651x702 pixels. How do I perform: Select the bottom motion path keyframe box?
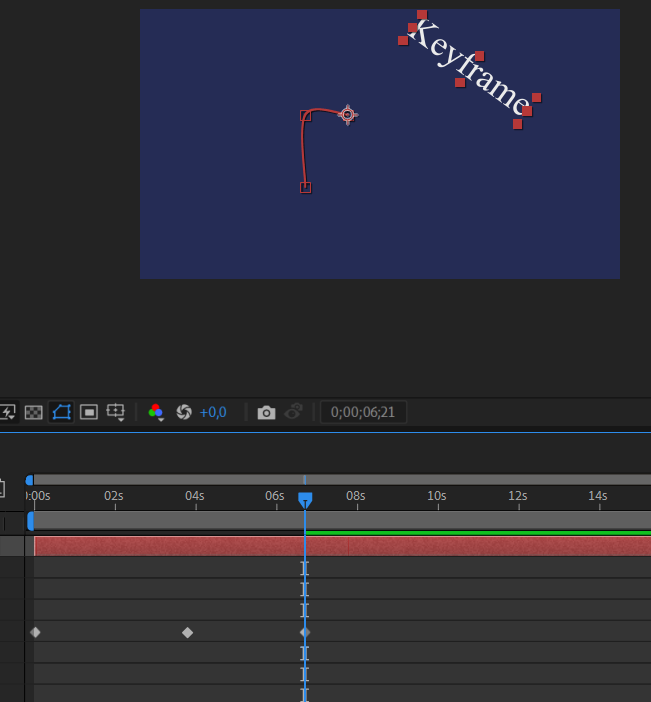[x=305, y=188]
